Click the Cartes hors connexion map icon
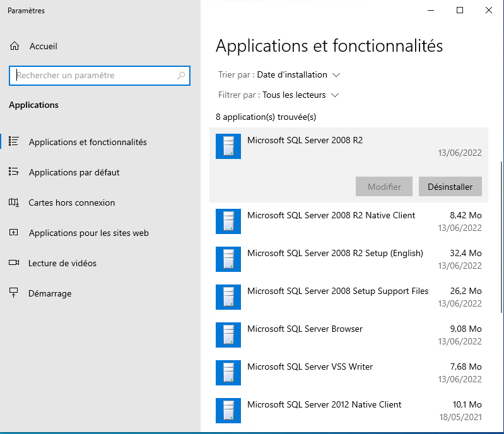The width and height of the screenshot is (504, 434). pos(13,202)
